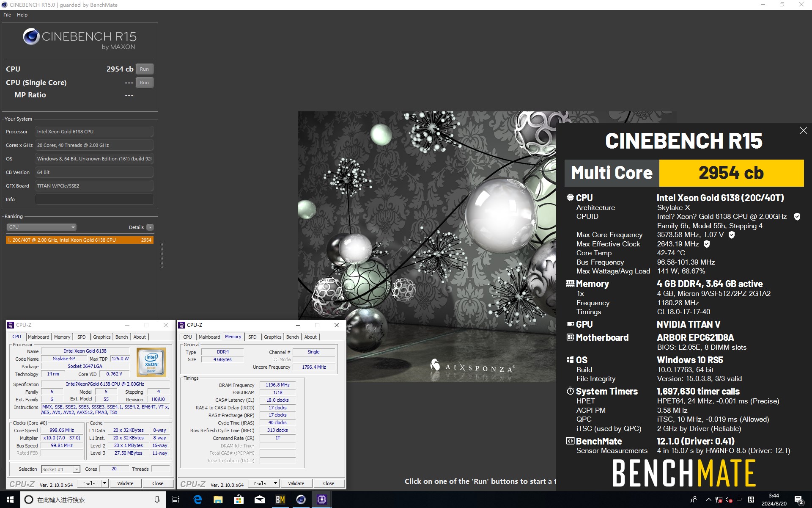Run the CPU Single Core benchmark
812x508 pixels.
click(145, 83)
